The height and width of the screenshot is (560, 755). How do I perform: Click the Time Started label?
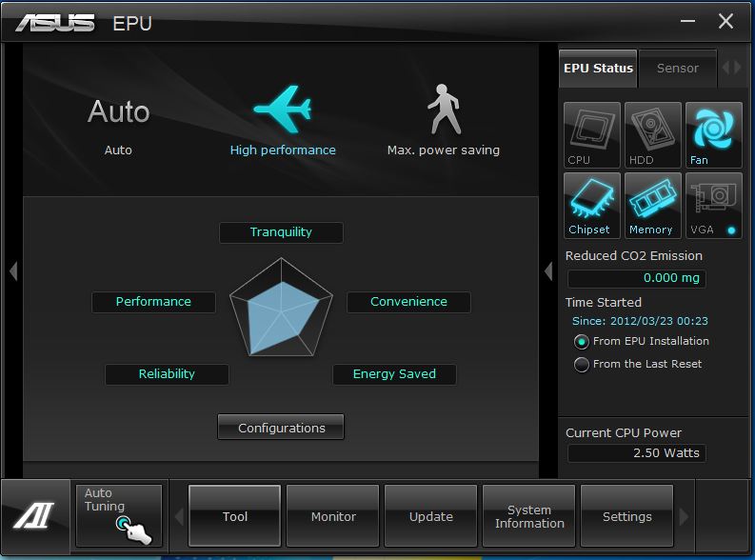(604, 303)
